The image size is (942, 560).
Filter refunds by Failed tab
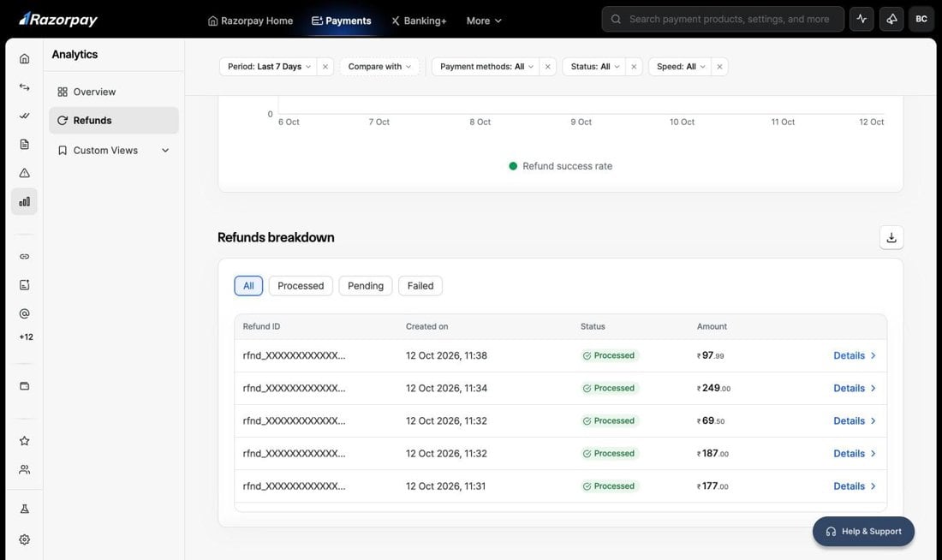click(x=420, y=286)
